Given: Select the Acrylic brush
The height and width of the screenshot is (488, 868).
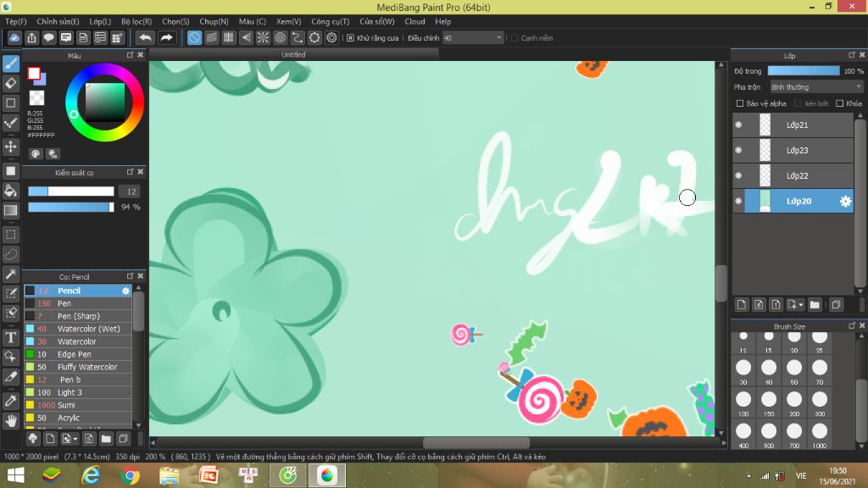Looking at the screenshot, I should coord(78,418).
